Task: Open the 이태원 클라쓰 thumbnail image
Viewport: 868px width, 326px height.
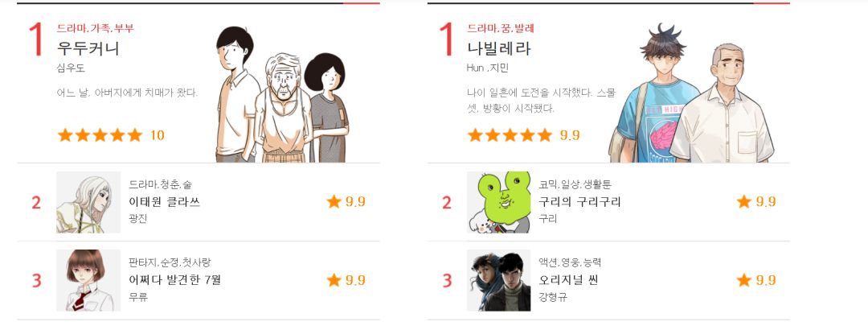Action: click(88, 202)
